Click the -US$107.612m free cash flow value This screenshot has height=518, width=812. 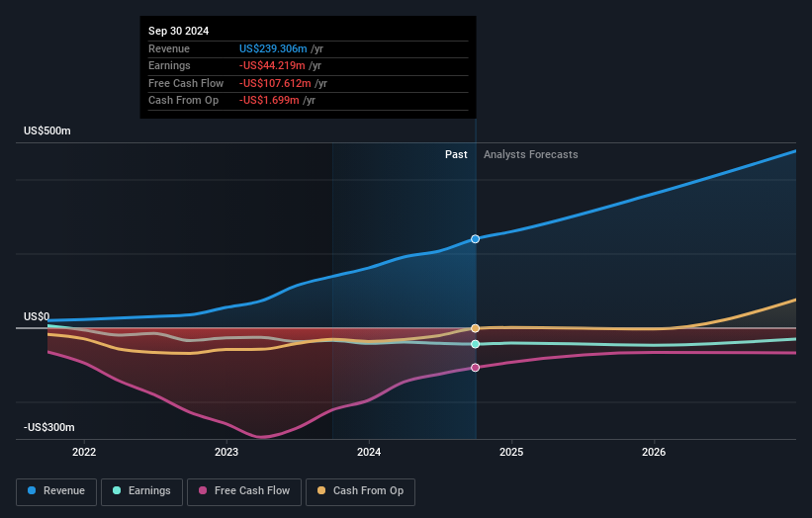pos(275,83)
